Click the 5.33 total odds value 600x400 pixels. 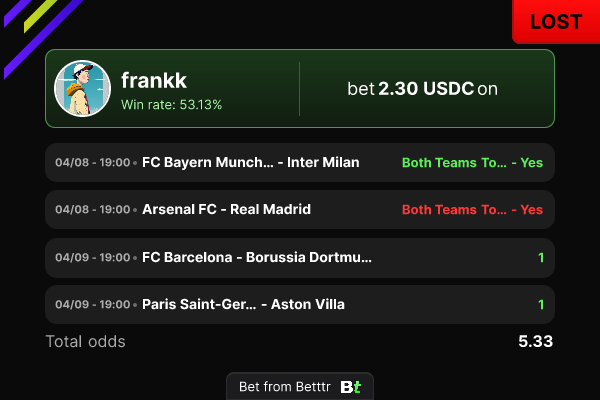tap(535, 341)
